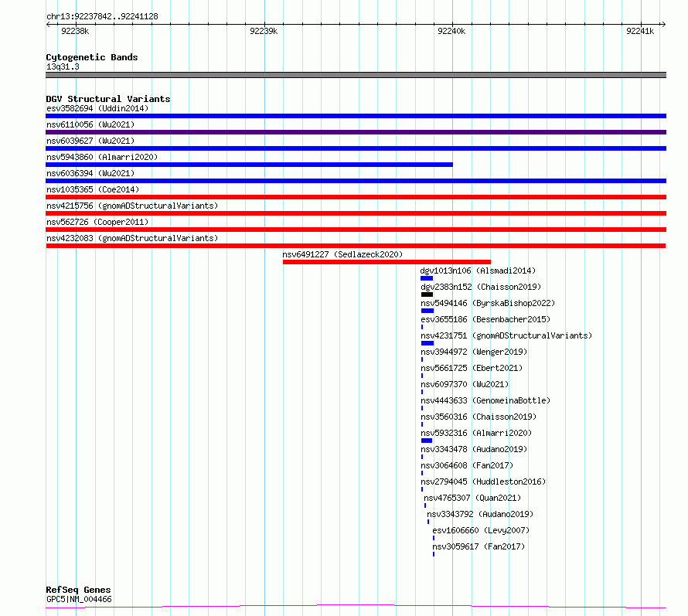
Task: Click the 92241k ruler tick label
Action: coord(640,31)
